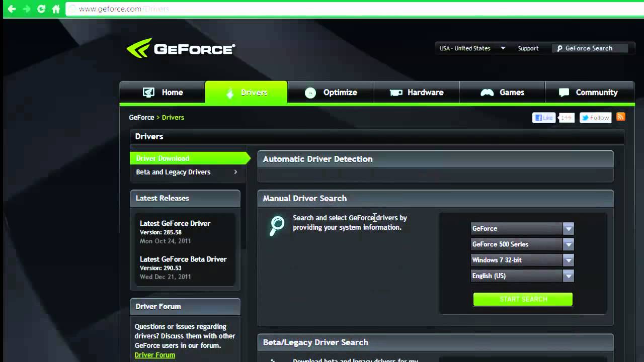The height and width of the screenshot is (362, 644).
Task: Follow GeForce on Twitter
Action: pos(595,118)
